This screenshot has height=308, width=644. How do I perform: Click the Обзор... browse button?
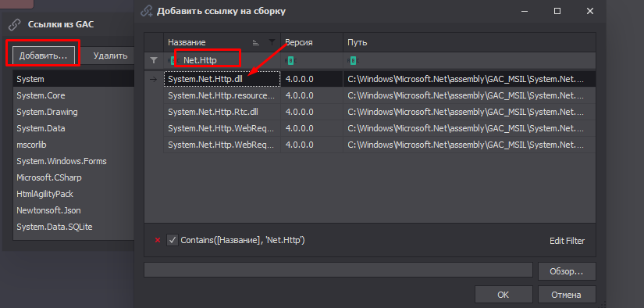point(567,271)
